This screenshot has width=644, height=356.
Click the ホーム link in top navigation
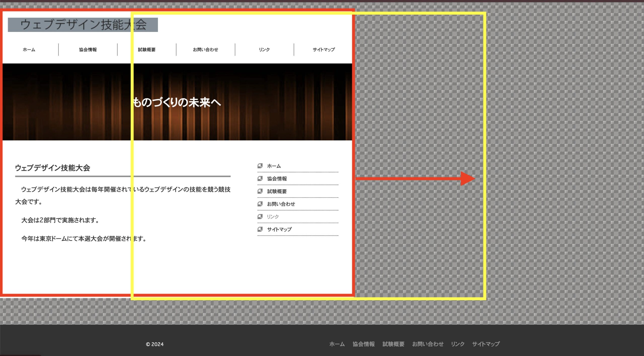29,50
